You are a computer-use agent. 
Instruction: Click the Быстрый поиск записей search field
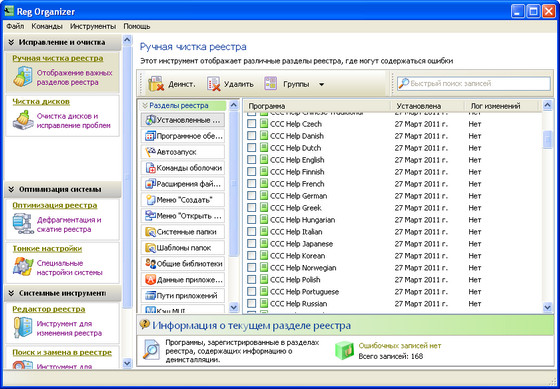tap(474, 84)
